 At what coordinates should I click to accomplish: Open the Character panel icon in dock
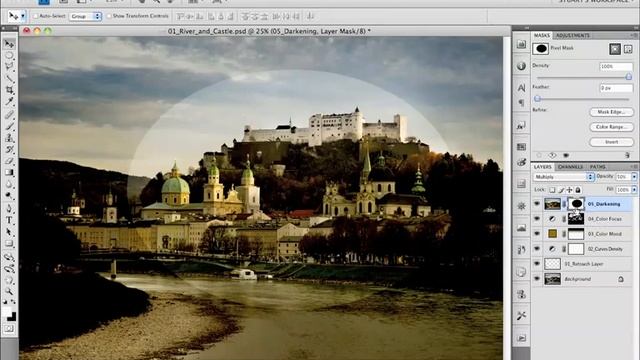tap(521, 88)
